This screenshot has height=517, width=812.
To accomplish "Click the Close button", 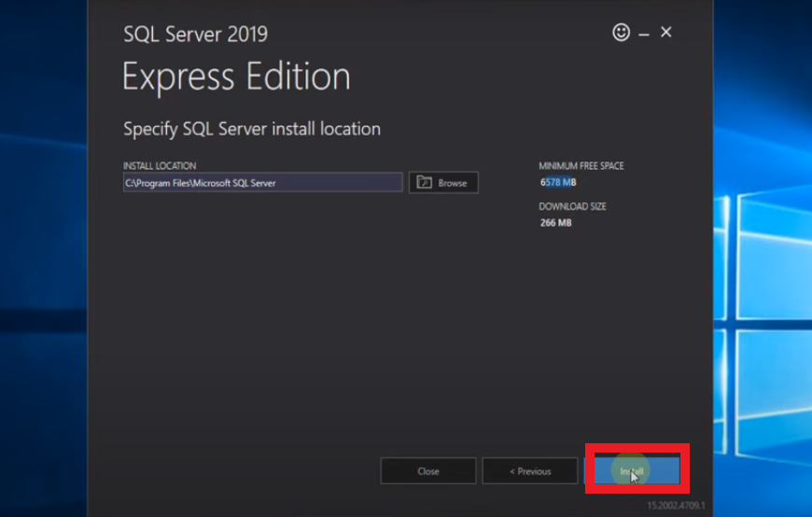I will (427, 471).
